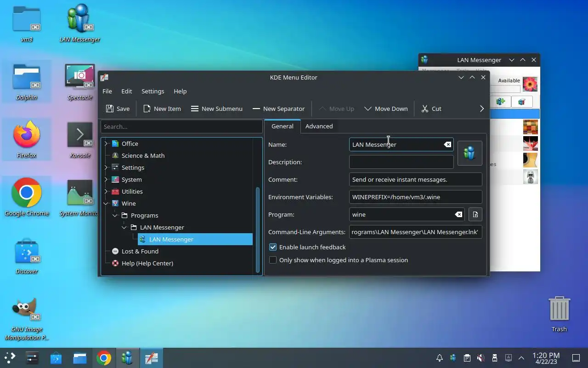588x368 pixels.
Task: Clear the Program field
Action: click(x=458, y=214)
